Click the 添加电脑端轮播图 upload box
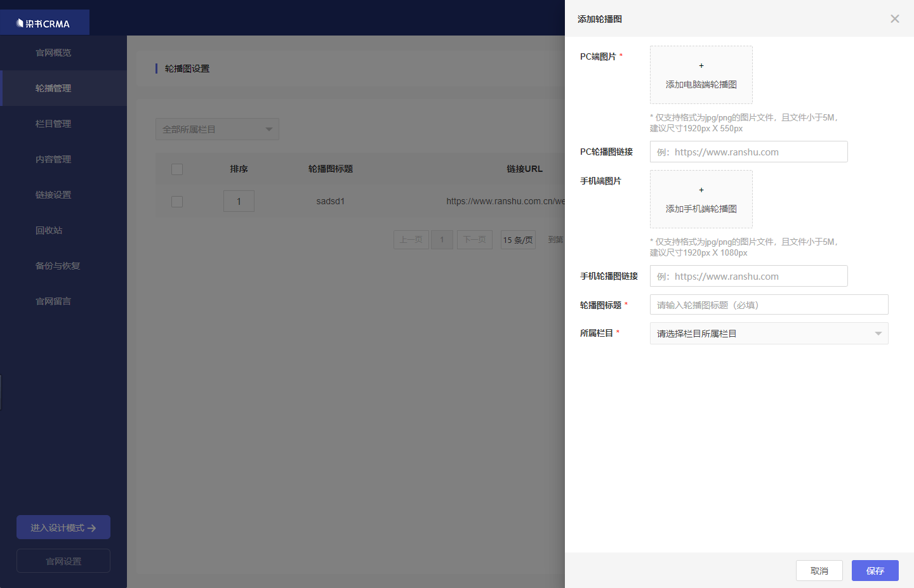This screenshot has width=914, height=588. coord(701,75)
